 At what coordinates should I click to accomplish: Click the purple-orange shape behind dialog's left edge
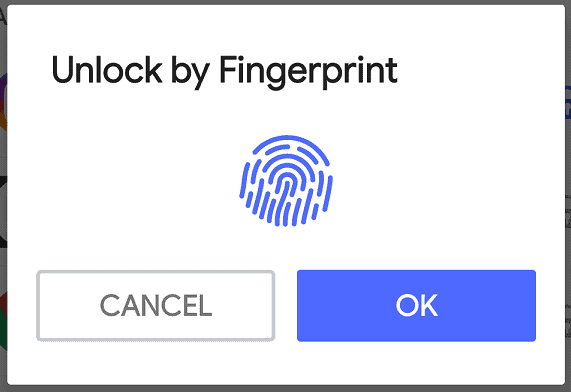pos(3,102)
